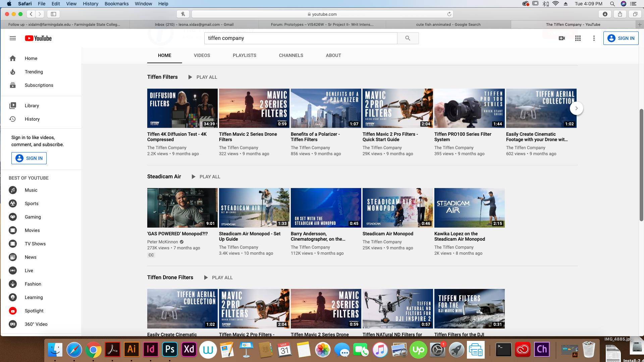Click Safari downloads icon

click(x=605, y=14)
